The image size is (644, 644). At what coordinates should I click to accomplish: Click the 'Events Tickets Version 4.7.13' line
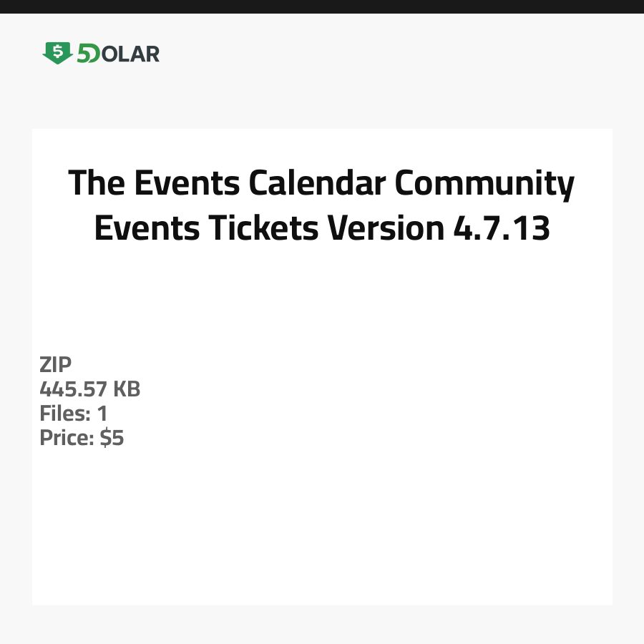click(x=322, y=228)
